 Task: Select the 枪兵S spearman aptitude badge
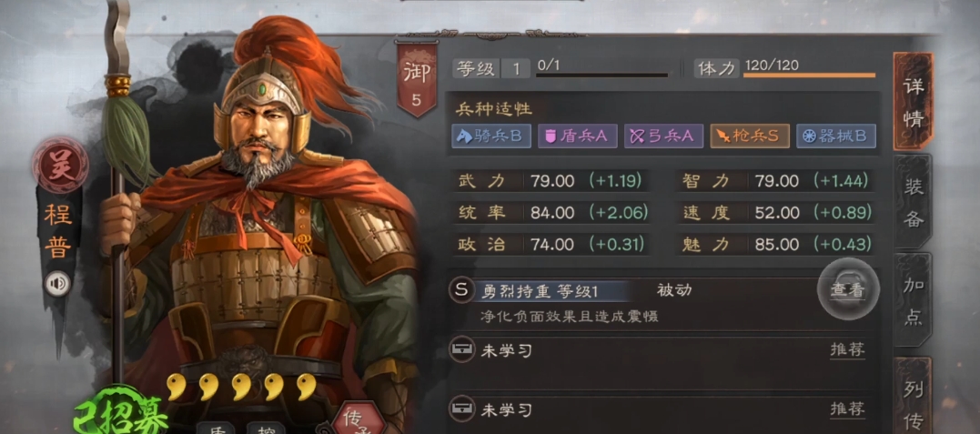(x=750, y=136)
